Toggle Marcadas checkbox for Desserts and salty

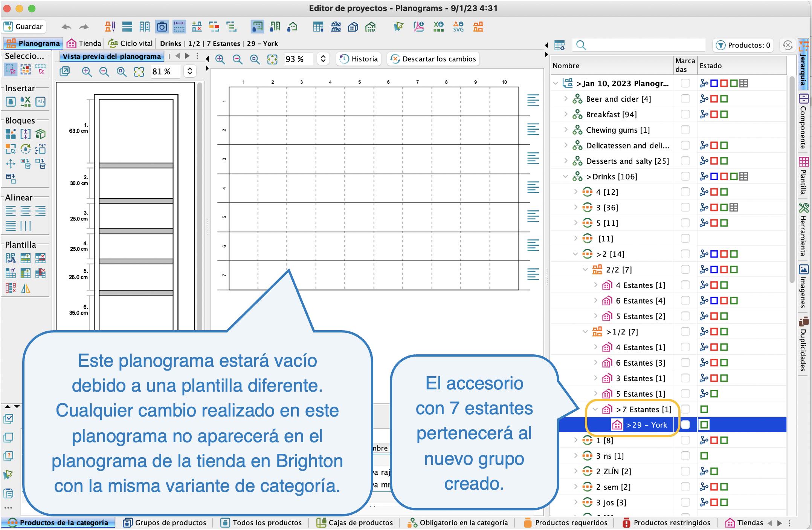click(685, 161)
